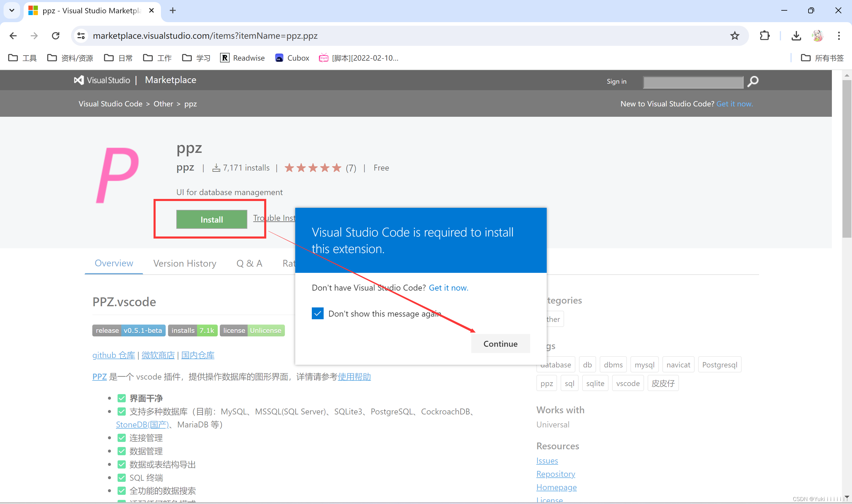The width and height of the screenshot is (852, 504).
Task: Open the Repository resource link
Action: (x=556, y=474)
